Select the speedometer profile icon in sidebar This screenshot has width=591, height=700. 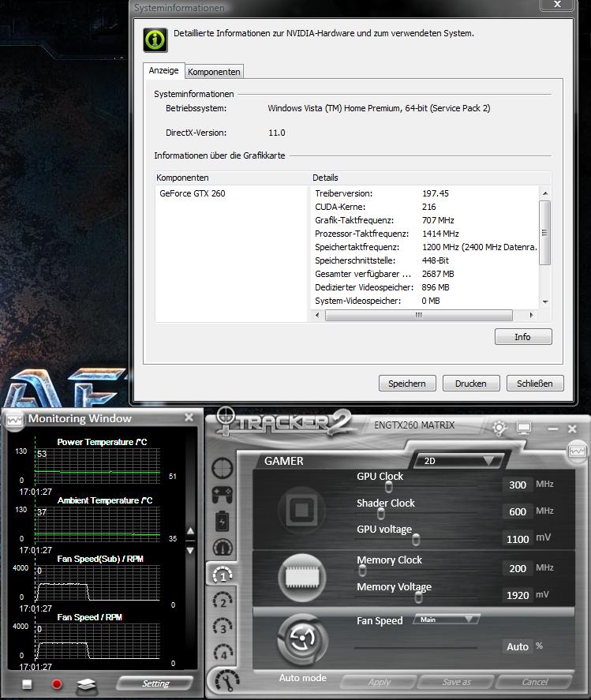point(223,547)
